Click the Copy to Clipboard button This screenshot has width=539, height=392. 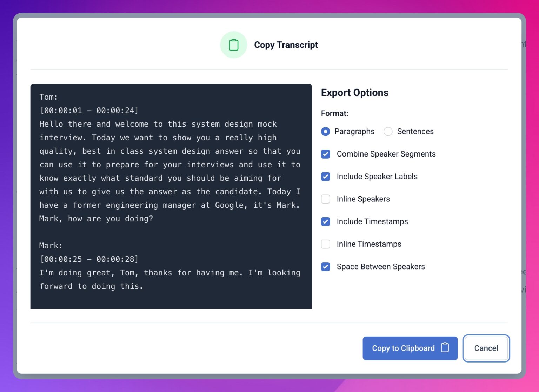(x=404, y=348)
